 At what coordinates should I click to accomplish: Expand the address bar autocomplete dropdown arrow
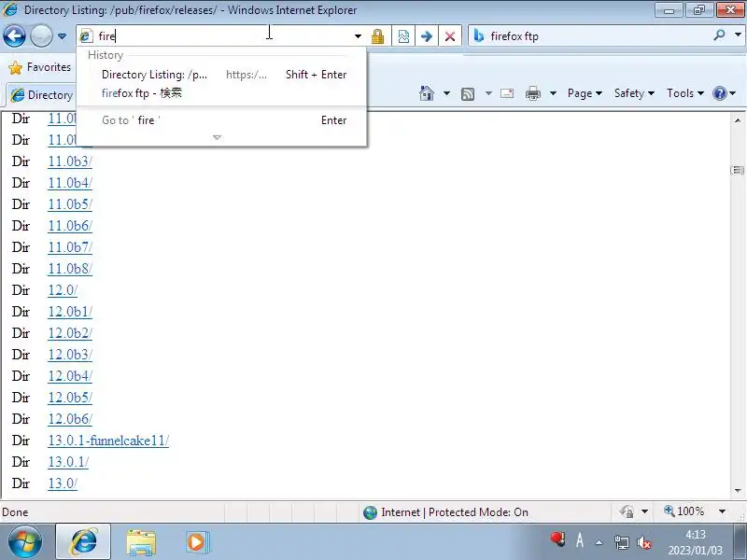pyautogui.click(x=358, y=36)
